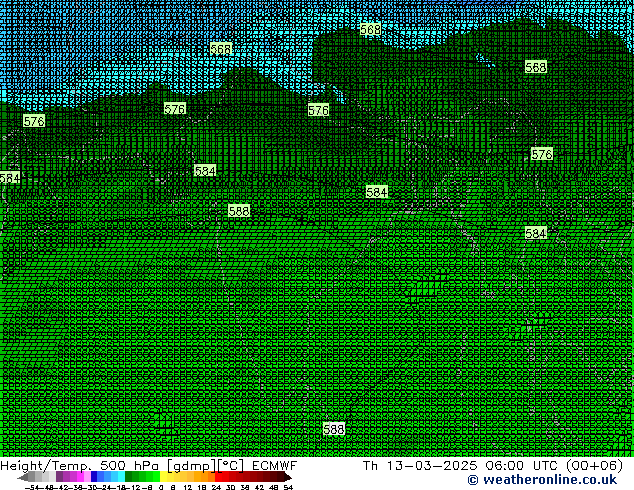Image resolution: width=634 pixels, height=490 pixels.
Task: Click the dark green legend swatch
Action: pos(129,477)
